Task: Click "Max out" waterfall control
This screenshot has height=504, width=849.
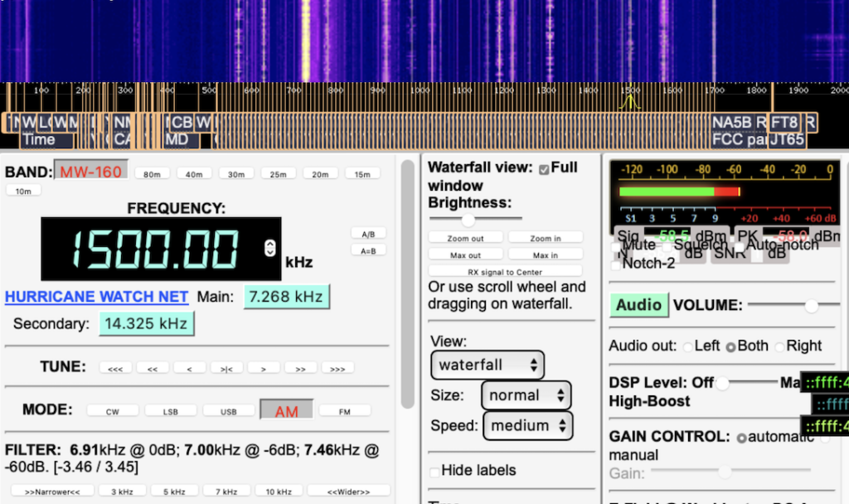Action: (x=465, y=254)
